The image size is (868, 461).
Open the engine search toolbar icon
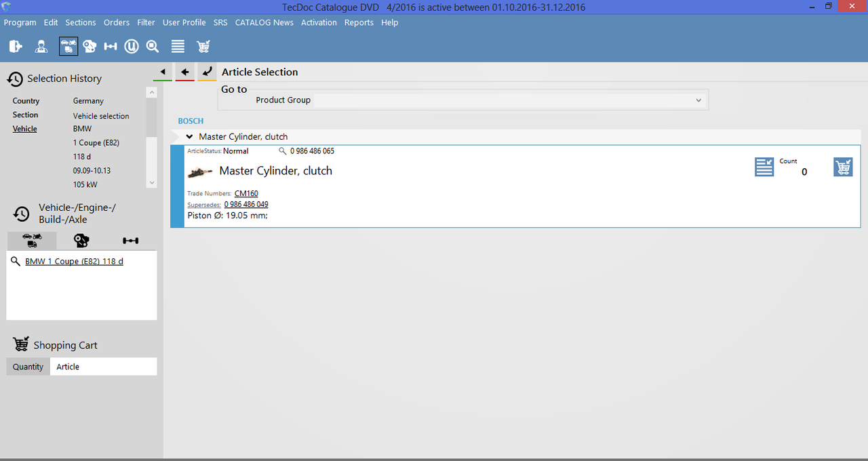coord(90,46)
